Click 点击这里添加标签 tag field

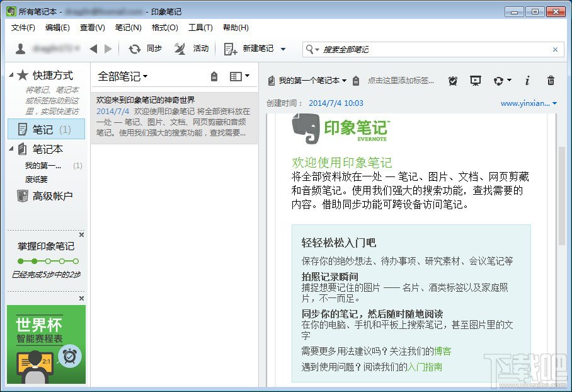pos(401,81)
